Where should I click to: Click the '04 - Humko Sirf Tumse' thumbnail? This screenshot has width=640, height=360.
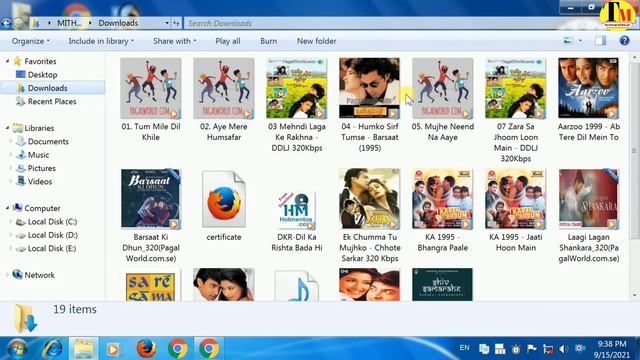(x=369, y=89)
